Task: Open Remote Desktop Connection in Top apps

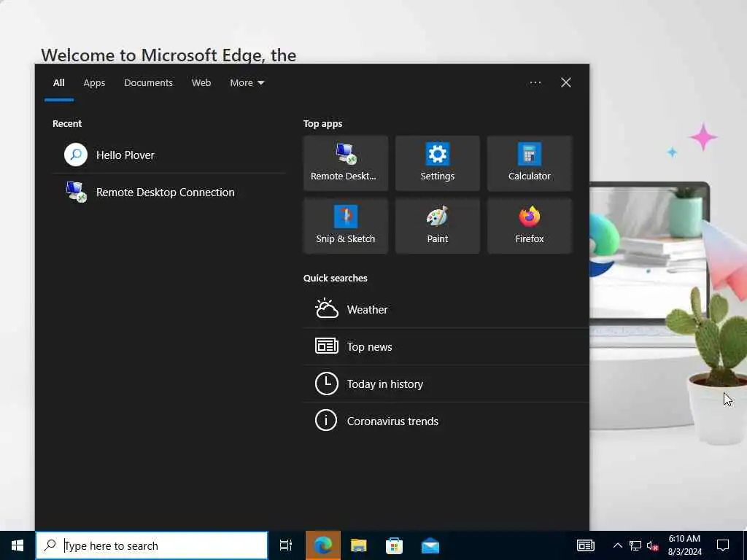Action: pos(345,163)
